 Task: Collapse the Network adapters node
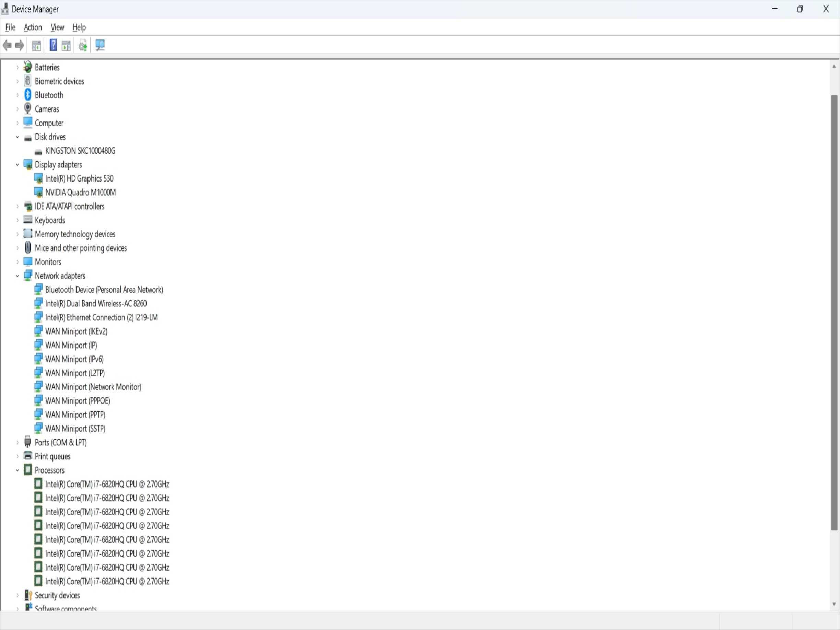coord(17,276)
